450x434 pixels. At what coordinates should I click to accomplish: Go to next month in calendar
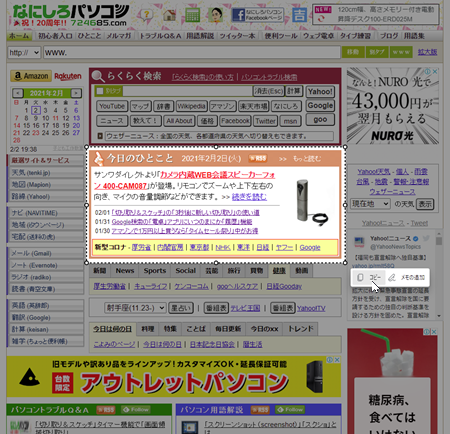click(76, 93)
